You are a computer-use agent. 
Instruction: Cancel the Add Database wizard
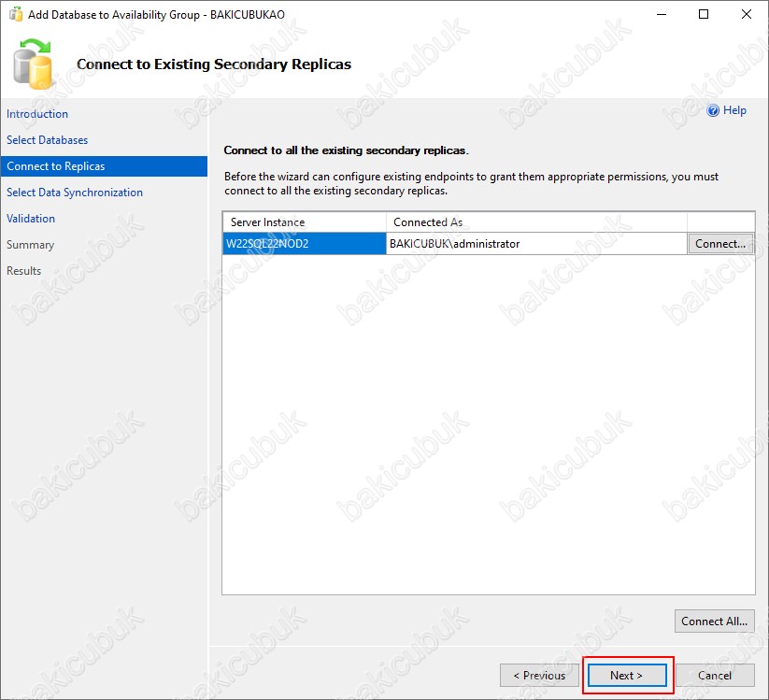point(715,676)
